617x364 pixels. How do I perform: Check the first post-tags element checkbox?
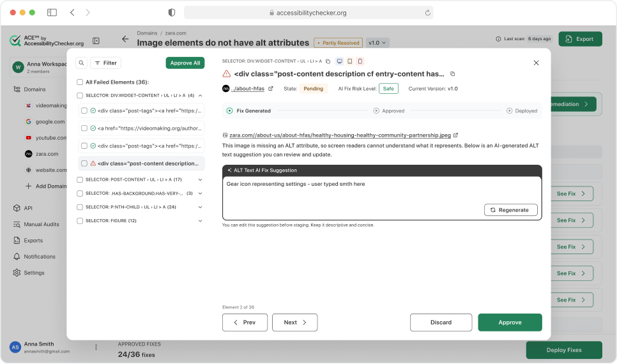click(84, 111)
